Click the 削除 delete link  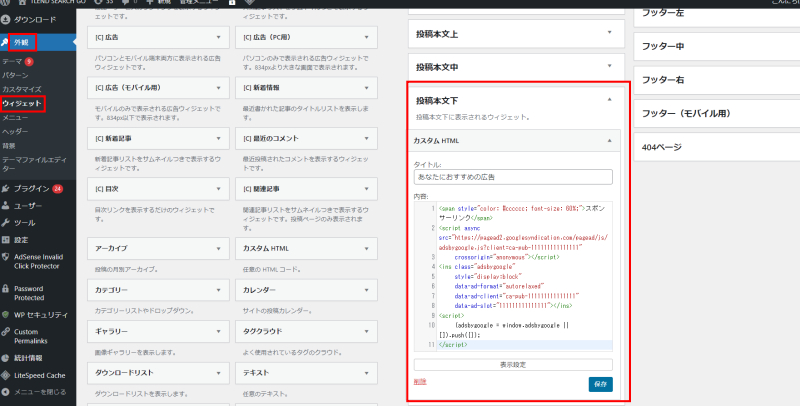(x=419, y=382)
